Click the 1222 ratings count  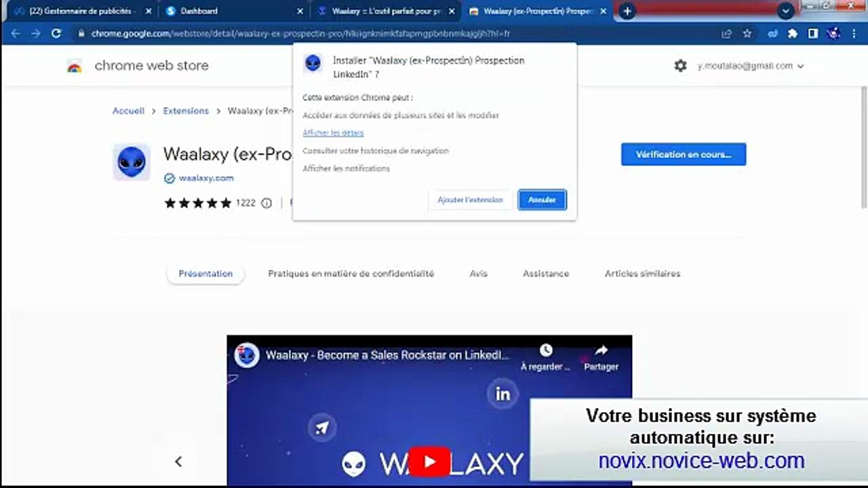coord(245,203)
